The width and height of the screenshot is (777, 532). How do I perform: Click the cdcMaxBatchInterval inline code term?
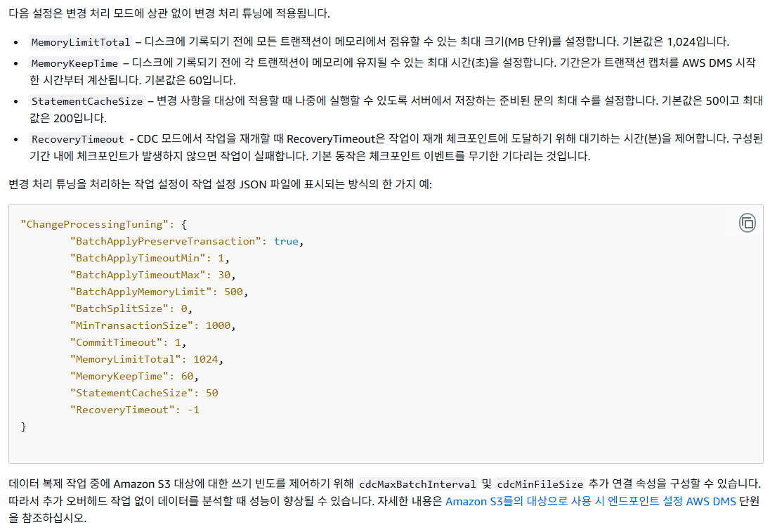coord(417,484)
